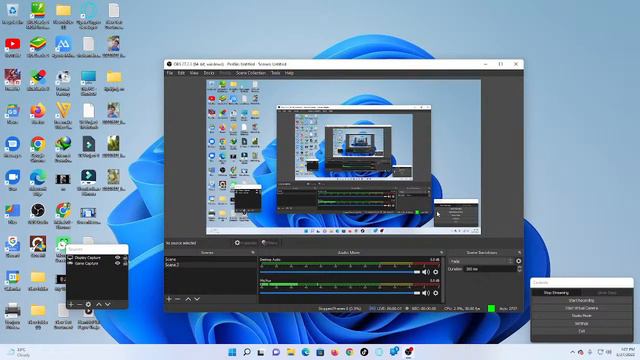Show hidden system tray icons chevron

coord(572,352)
